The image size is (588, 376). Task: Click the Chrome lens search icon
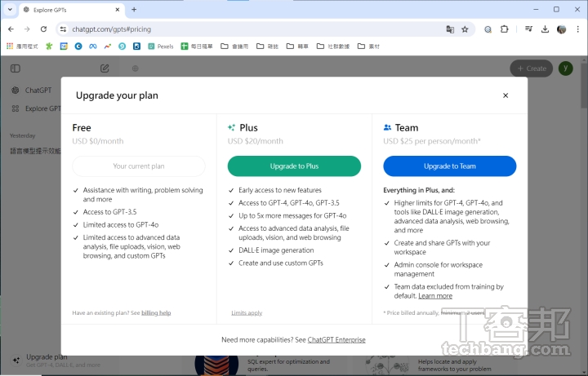[x=488, y=29]
